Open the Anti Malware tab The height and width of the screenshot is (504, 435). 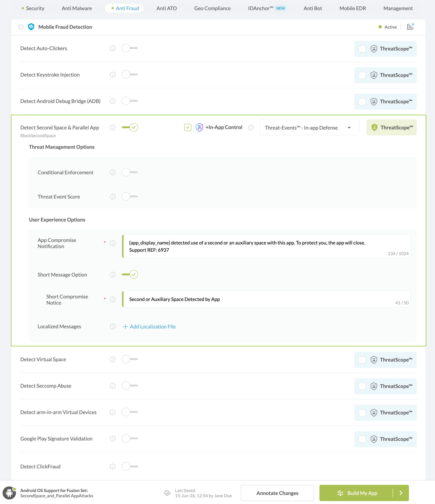click(x=77, y=8)
